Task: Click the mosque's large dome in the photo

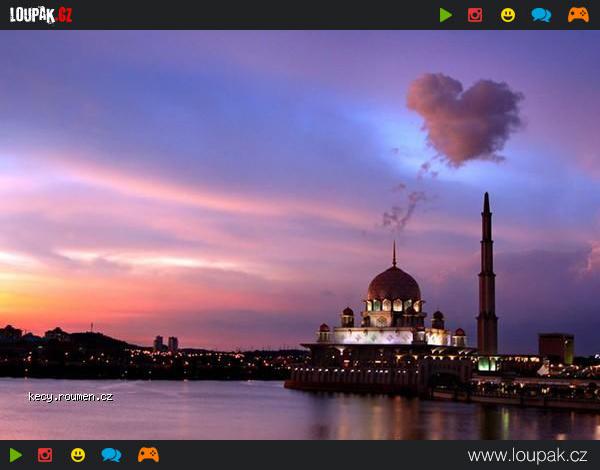Action: [x=393, y=285]
